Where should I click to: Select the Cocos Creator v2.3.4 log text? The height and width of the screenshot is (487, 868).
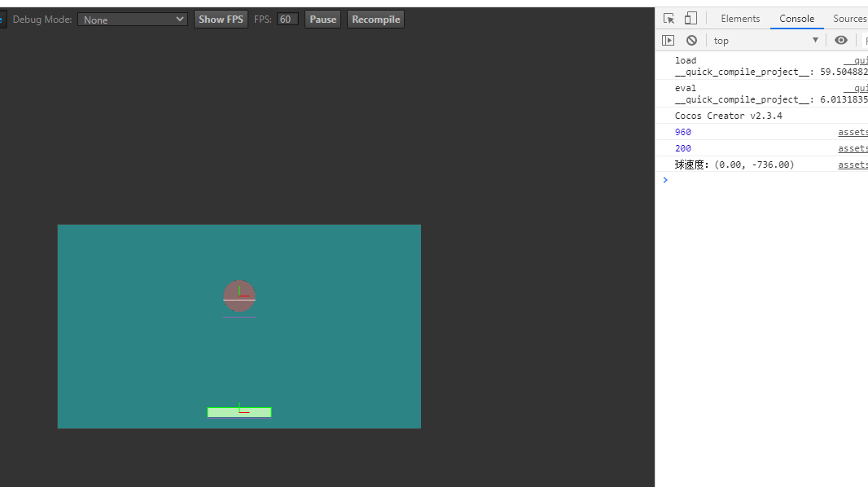(x=729, y=116)
